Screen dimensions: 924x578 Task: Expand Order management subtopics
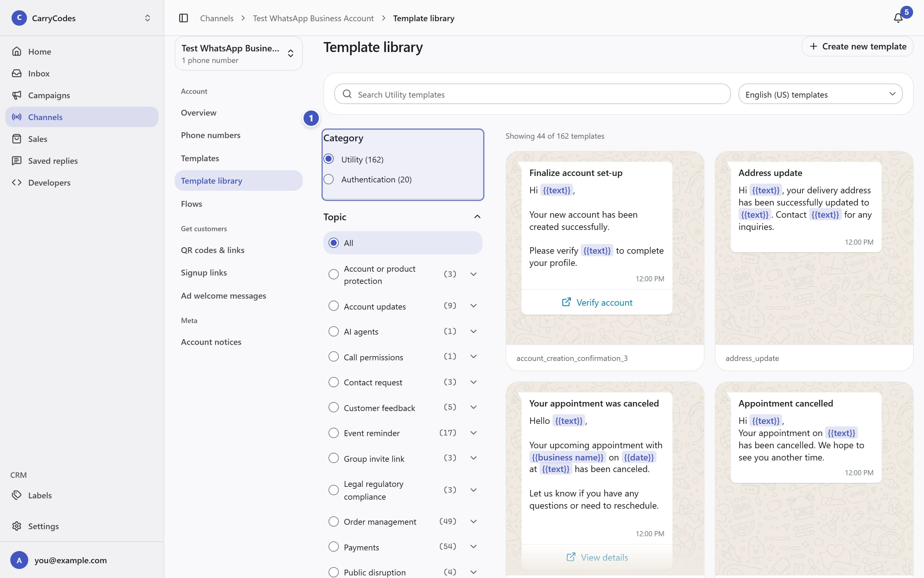(474, 521)
